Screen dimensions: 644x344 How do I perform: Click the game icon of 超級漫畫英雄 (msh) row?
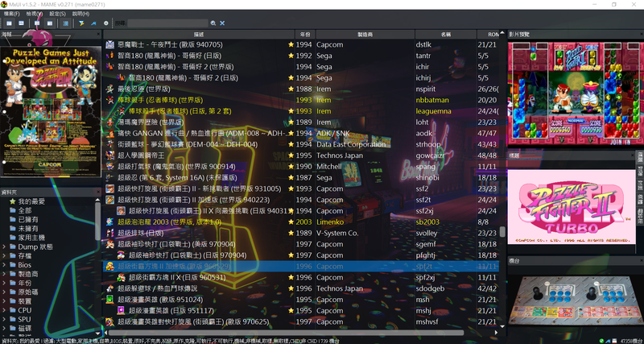(109, 300)
